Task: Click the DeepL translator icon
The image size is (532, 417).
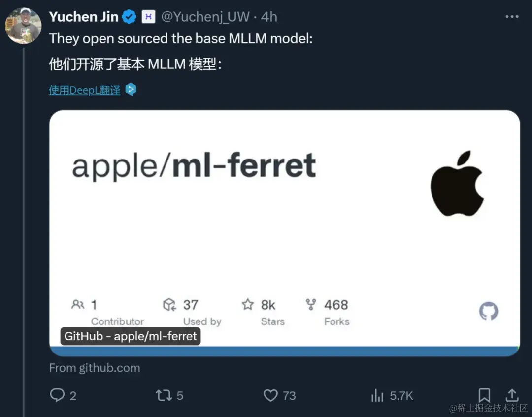Action: point(130,89)
